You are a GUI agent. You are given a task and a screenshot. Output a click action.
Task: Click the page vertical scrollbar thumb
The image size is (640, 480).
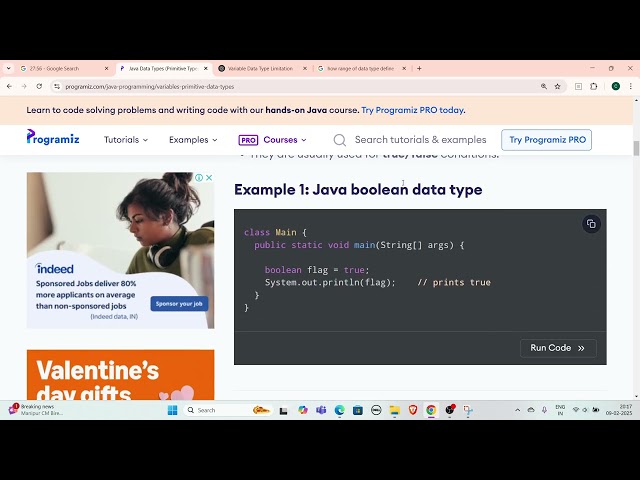coord(636,148)
